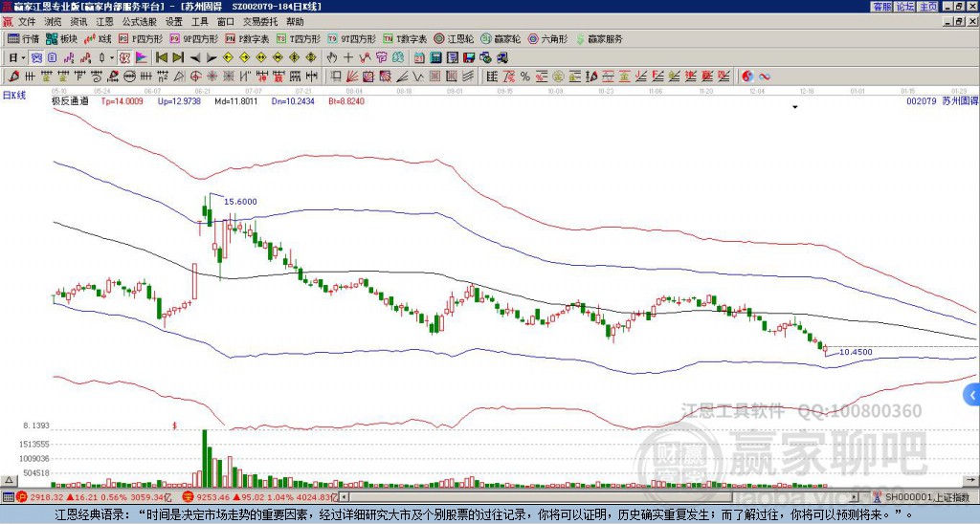Click the 15.6000 high price label

[x=240, y=202]
